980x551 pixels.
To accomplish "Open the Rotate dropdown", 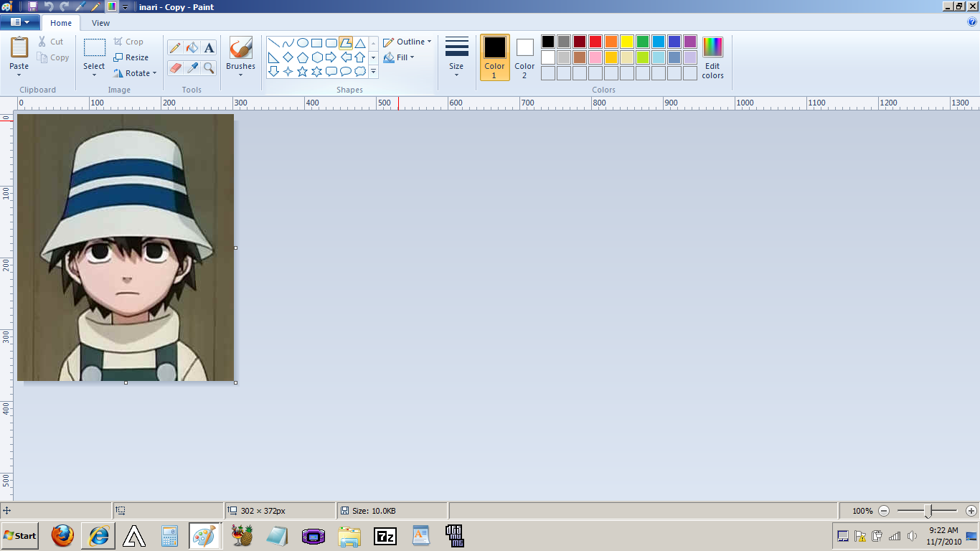I will click(136, 73).
